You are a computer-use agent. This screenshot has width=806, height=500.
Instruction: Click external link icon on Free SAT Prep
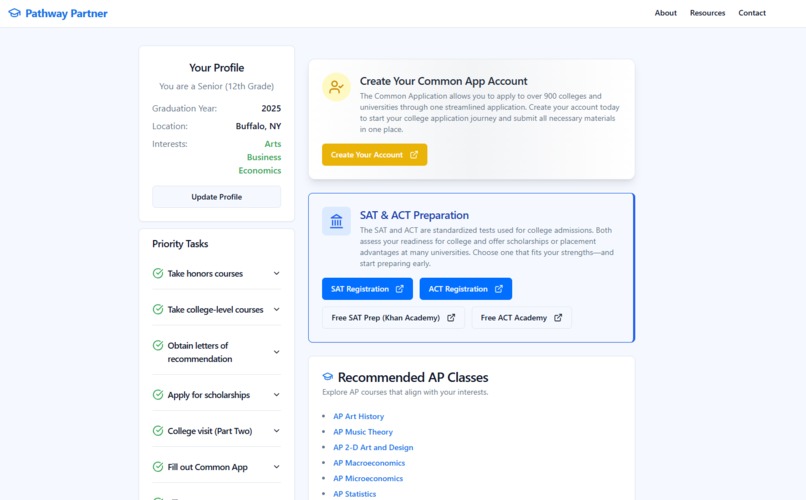tap(451, 318)
